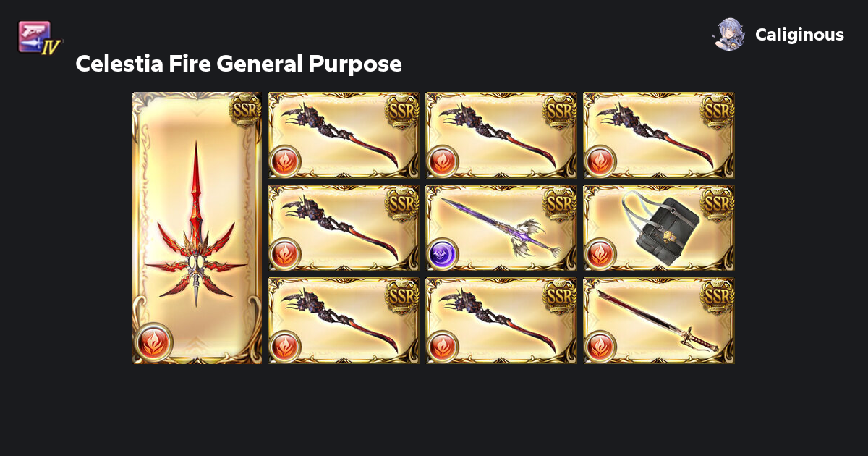This screenshot has height=456, width=868.
Task: Select the scythe left of the dark spear
Action: tap(344, 228)
